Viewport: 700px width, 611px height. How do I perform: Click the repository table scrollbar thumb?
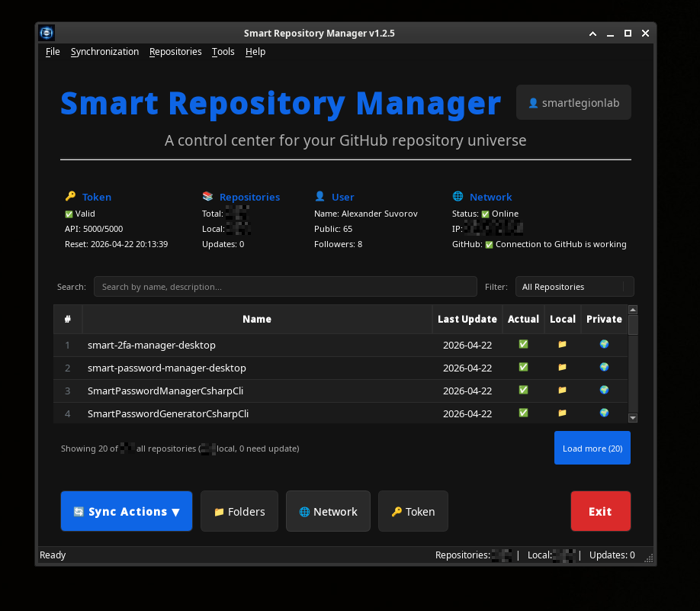633,325
